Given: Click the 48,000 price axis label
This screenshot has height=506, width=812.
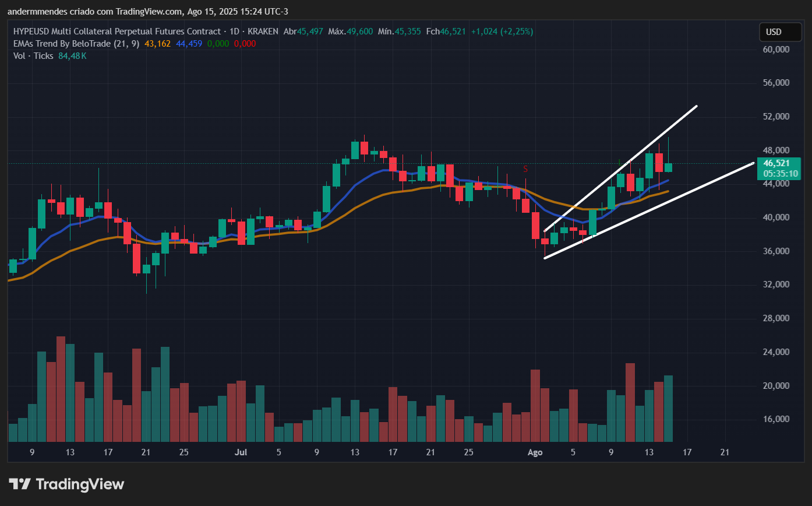Looking at the screenshot, I should click(776, 150).
